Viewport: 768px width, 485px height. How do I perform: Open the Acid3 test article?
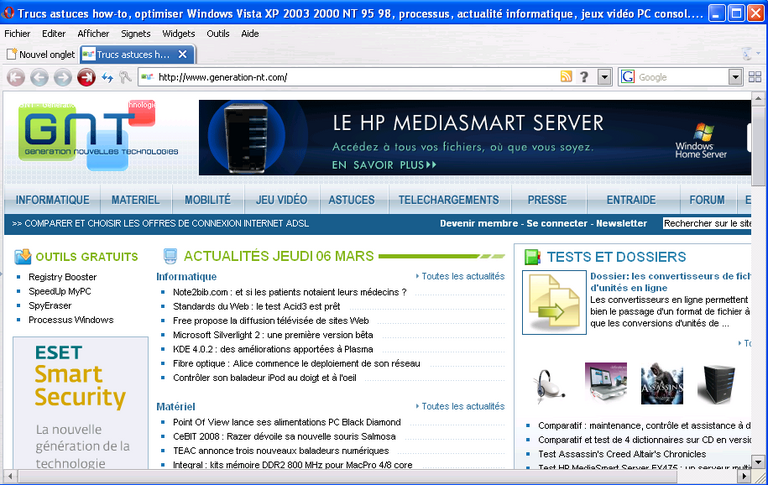tap(257, 306)
